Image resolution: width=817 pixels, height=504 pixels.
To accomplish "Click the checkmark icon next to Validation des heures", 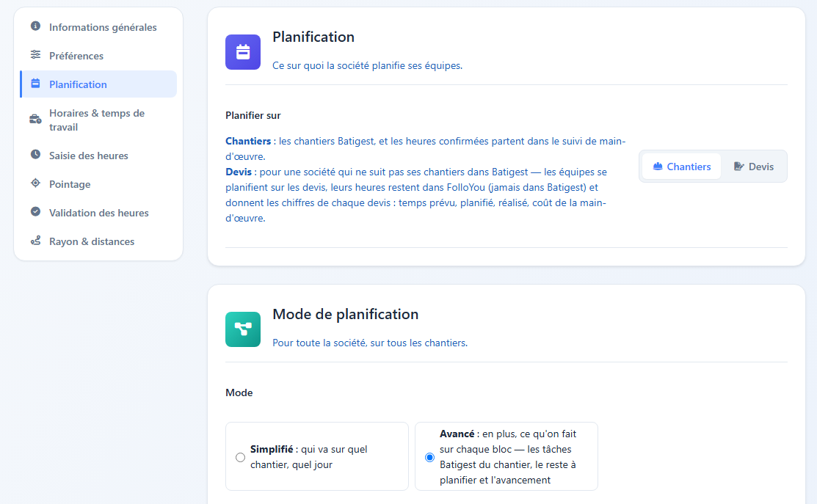I will pos(35,211).
